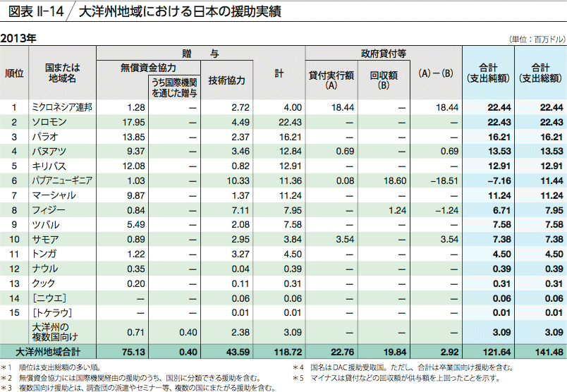Click the country name ソロモン
The height and width of the screenshot is (392, 567).
(49, 122)
